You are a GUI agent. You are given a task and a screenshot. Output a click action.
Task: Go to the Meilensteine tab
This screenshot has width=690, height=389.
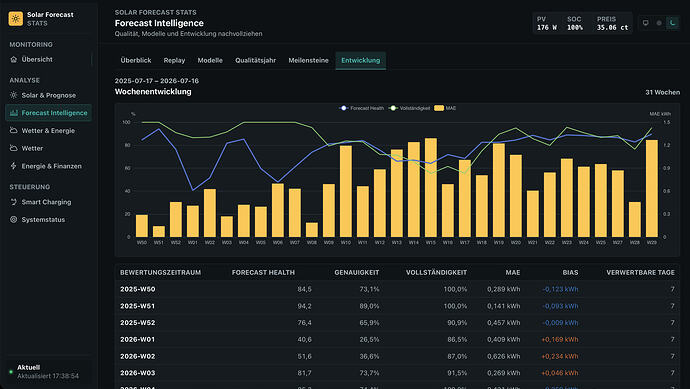point(308,60)
